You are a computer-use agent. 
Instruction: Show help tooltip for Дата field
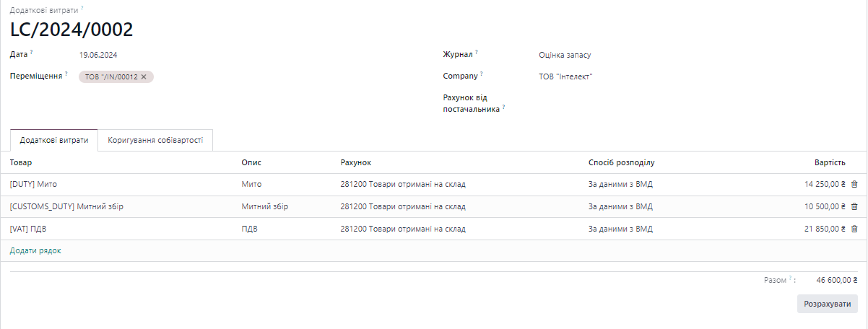tap(32, 53)
